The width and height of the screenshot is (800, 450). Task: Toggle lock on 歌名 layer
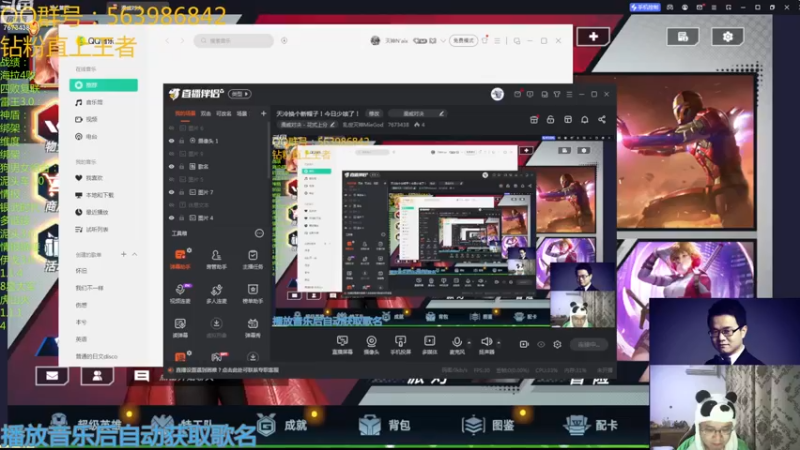182,166
